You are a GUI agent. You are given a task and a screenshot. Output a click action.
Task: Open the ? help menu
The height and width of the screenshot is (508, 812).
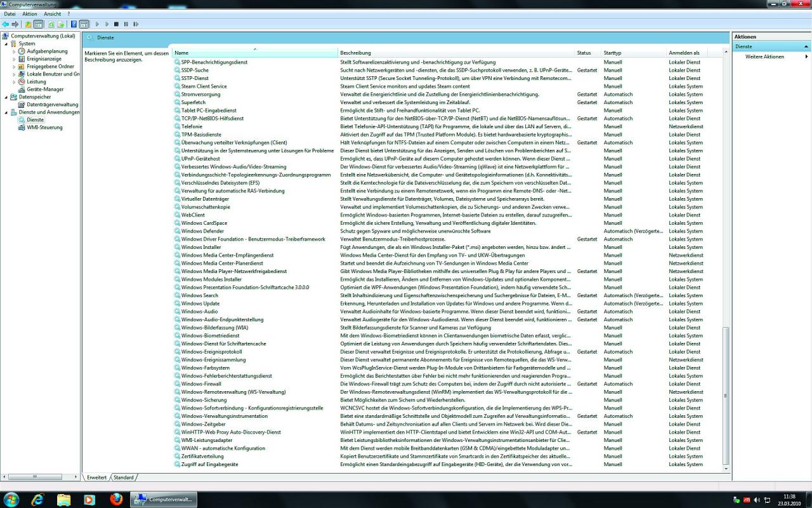tap(69, 14)
